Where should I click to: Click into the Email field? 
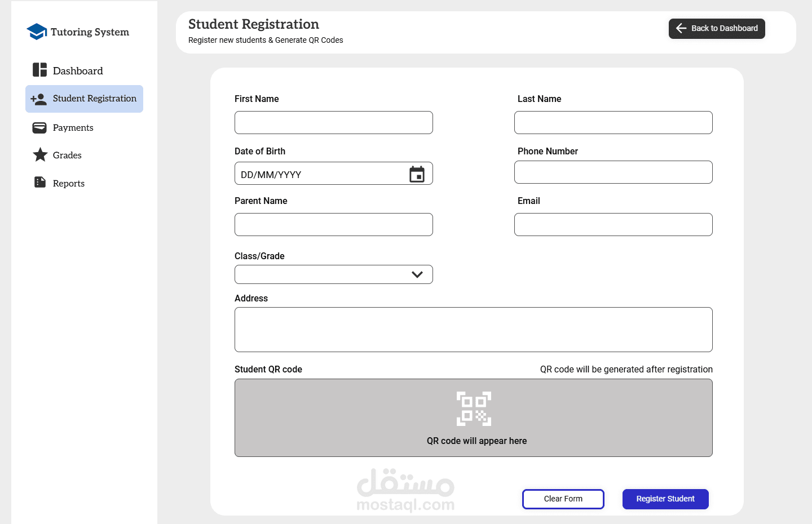click(613, 225)
